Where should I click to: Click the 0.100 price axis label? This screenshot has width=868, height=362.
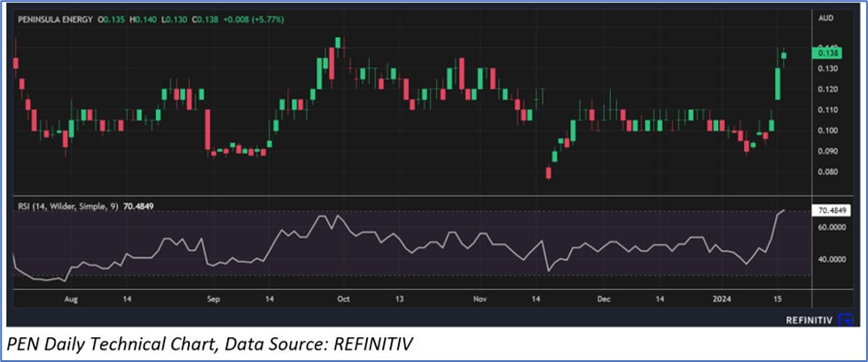827,130
